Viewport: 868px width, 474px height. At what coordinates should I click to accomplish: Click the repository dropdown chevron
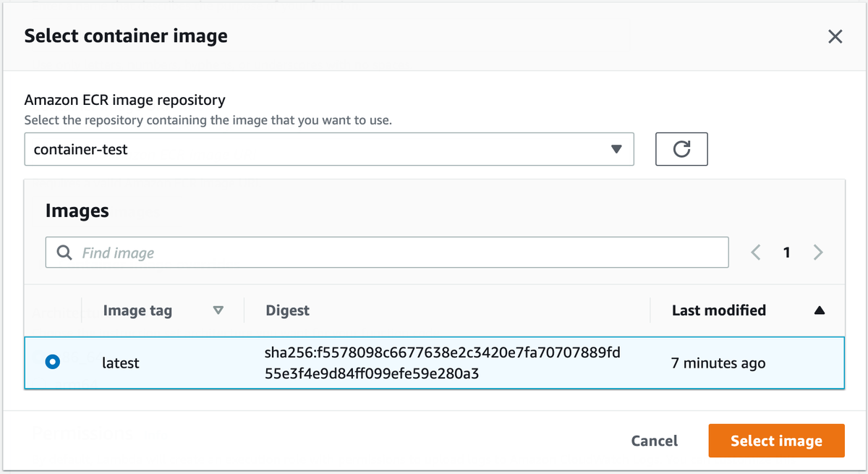point(616,148)
